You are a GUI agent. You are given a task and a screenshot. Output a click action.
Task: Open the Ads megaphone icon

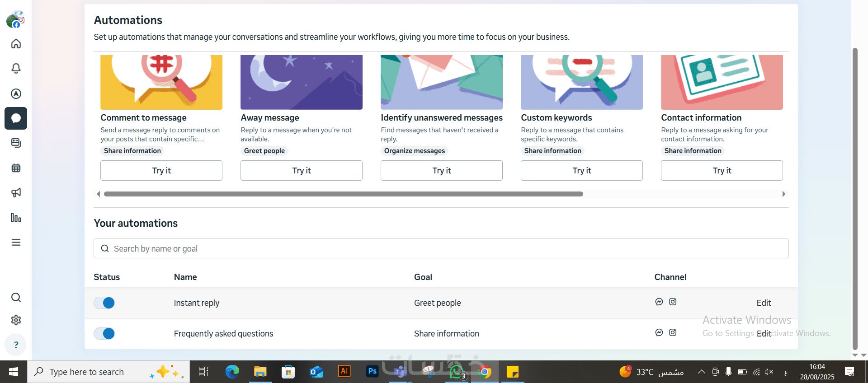tap(16, 193)
